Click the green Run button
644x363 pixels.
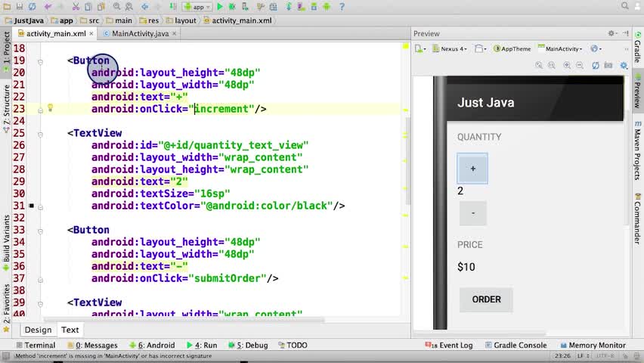[220, 7]
